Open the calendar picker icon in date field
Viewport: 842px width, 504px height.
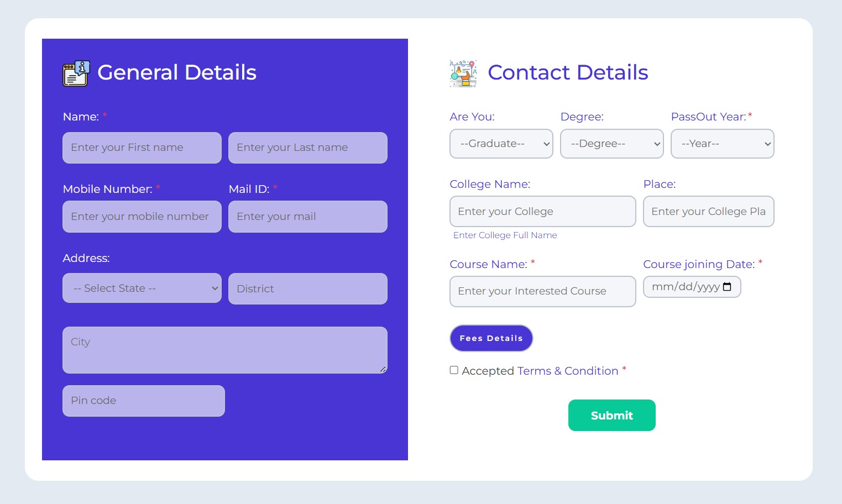[727, 287]
